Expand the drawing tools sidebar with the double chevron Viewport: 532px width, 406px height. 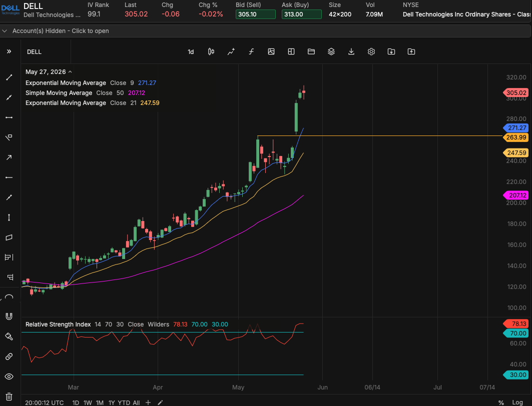click(x=9, y=51)
